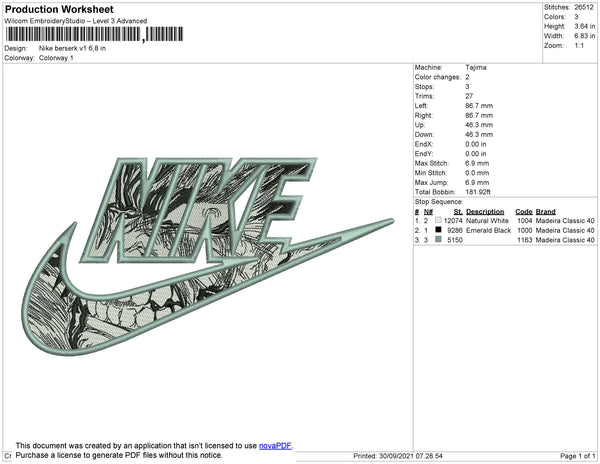
Task: Click the 'Colorway 1' value
Action: (x=56, y=58)
